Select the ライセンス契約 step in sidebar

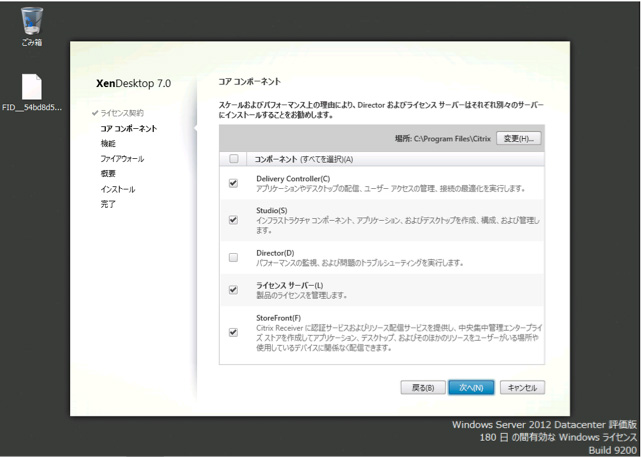coord(122,113)
